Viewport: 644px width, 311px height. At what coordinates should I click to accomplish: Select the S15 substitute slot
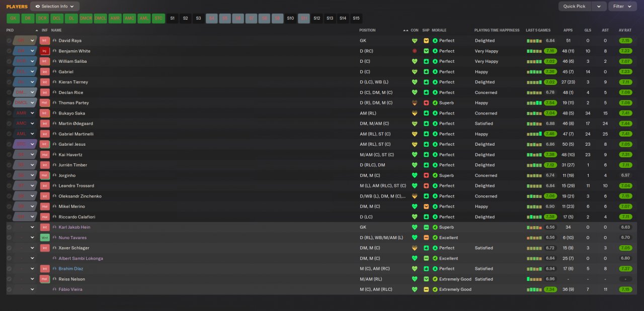[x=356, y=18]
